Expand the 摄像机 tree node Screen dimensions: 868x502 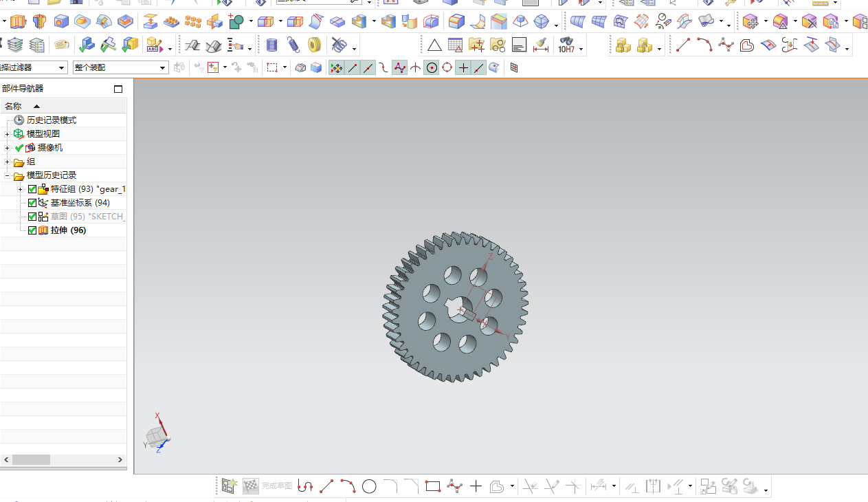point(8,148)
